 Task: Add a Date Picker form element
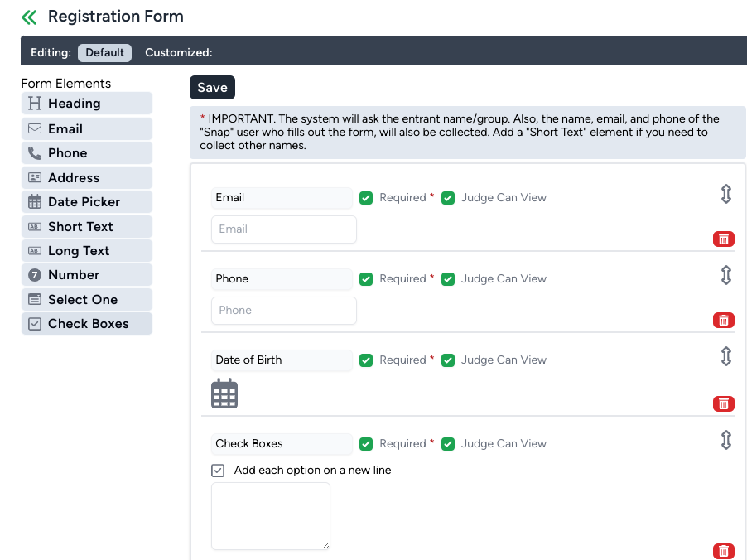pyautogui.click(x=87, y=202)
